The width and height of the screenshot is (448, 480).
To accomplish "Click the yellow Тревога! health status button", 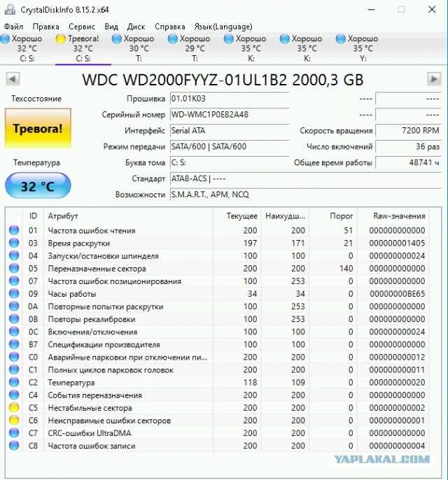I will click(38, 128).
